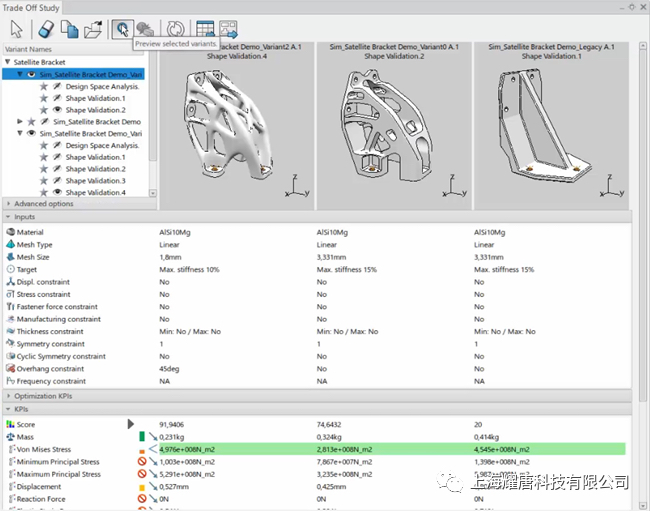Expand the collapsed Sim_Satellite Bracket Demo node
The width and height of the screenshot is (650, 511).
coord(19,121)
